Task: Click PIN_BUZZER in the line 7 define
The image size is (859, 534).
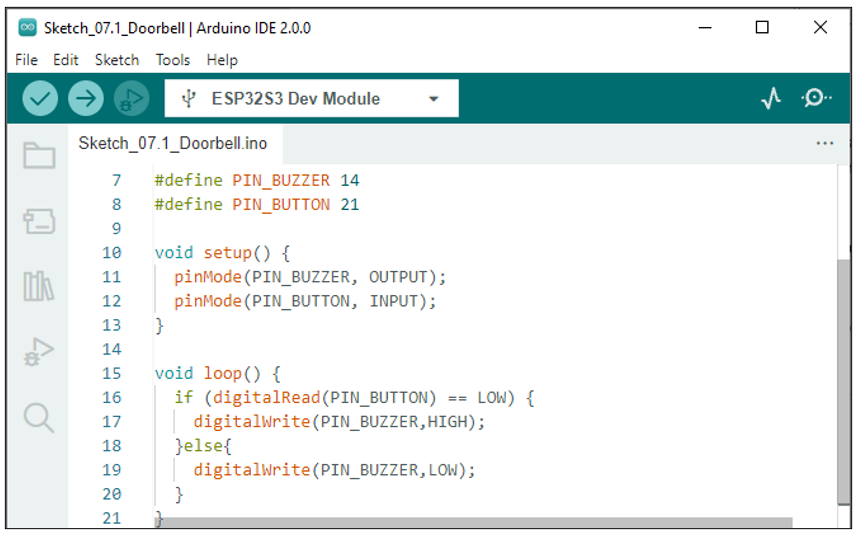Action: 281,181
